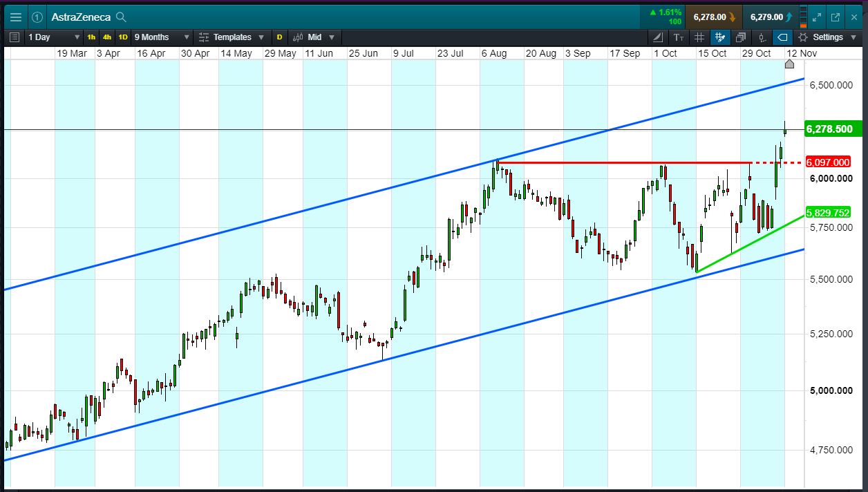
Task: Click the 5,000.000 price axis label
Action: [x=830, y=391]
